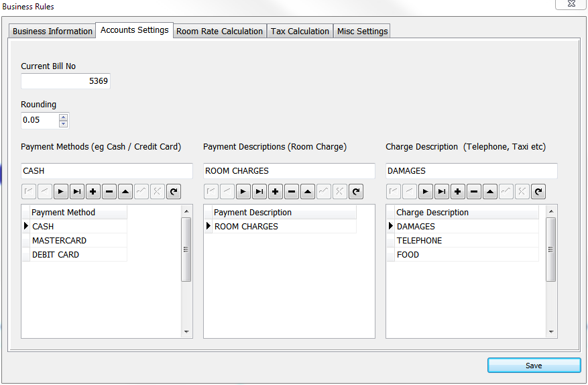Select MASTERCARD in the Payment Method list
This screenshot has height=385, width=588.
[x=59, y=241]
